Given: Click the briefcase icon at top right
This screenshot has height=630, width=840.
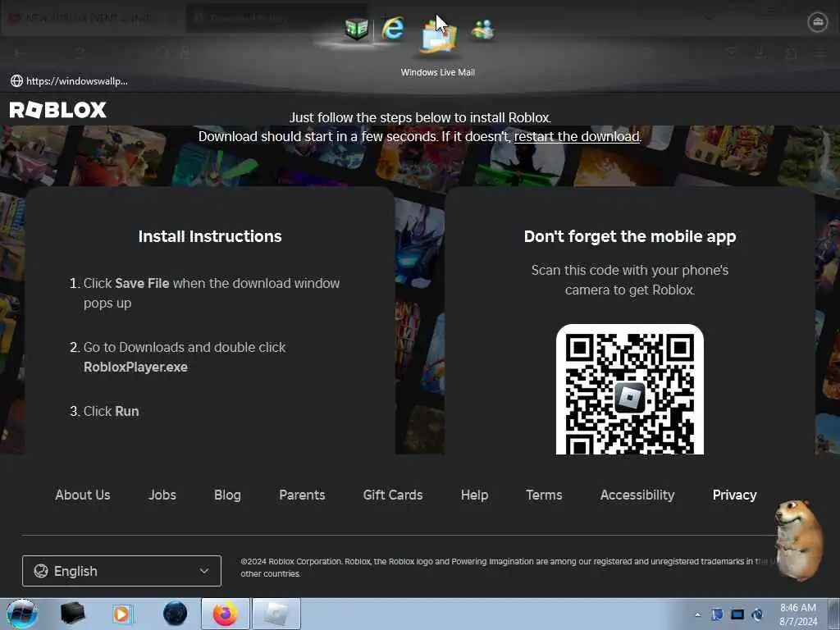Looking at the screenshot, I should point(818,22).
